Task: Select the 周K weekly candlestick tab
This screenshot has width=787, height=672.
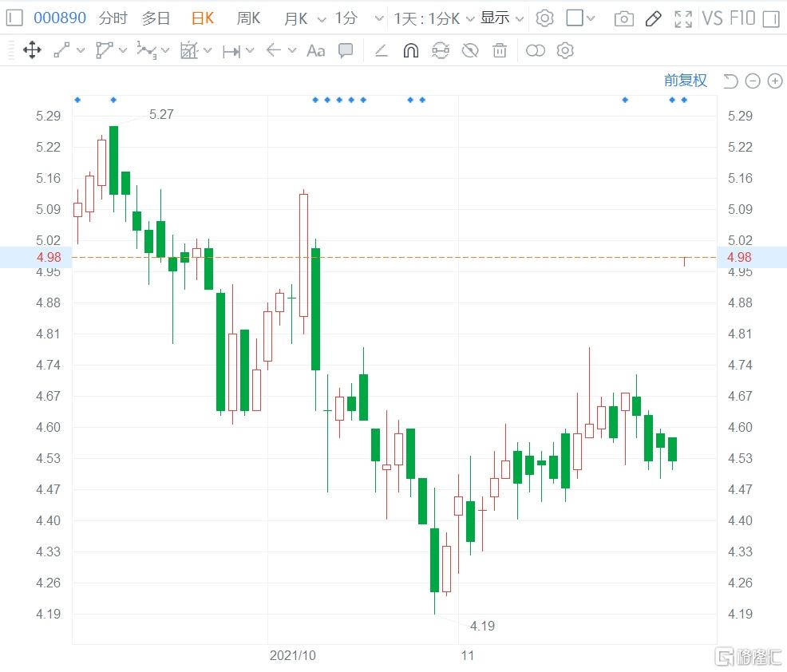Action: pos(248,18)
